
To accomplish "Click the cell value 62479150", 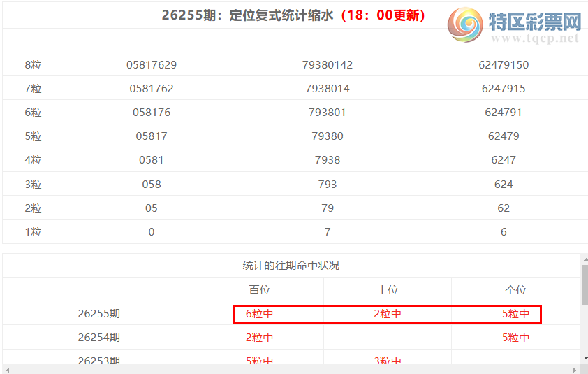I will [504, 64].
